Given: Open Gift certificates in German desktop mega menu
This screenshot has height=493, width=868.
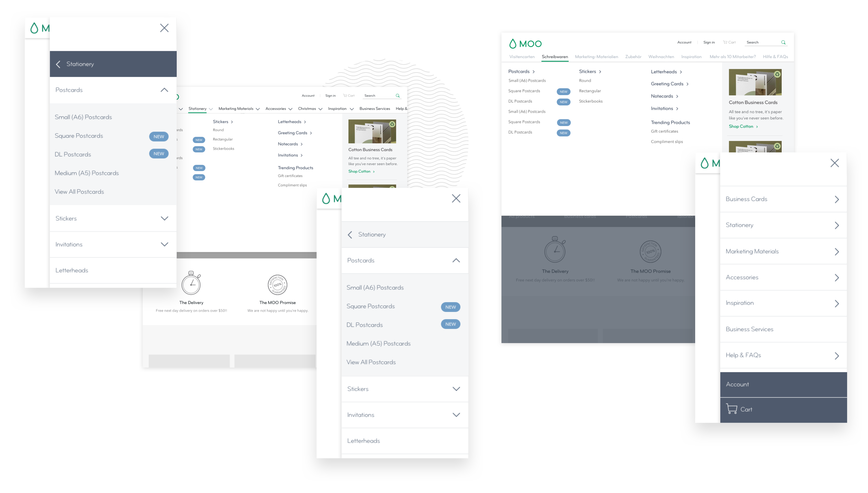Looking at the screenshot, I should tap(664, 131).
